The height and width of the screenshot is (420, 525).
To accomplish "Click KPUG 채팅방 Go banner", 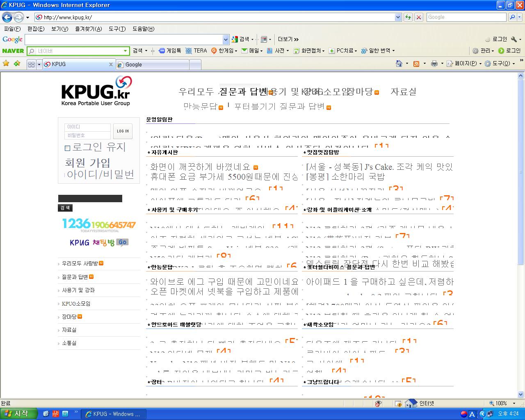I will pos(99,242).
